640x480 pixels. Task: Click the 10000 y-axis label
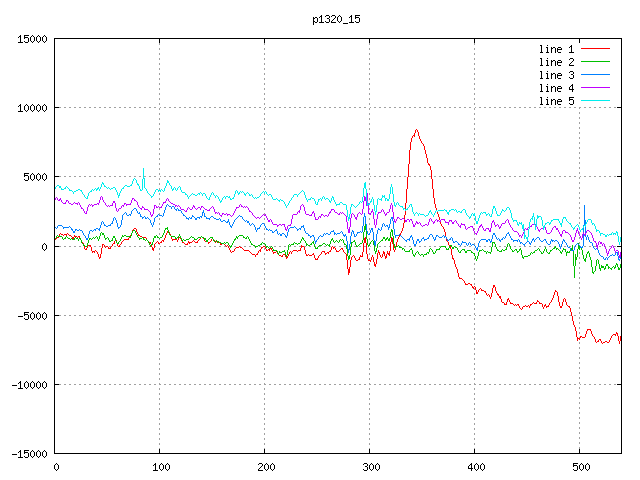pyautogui.click(x=32, y=108)
